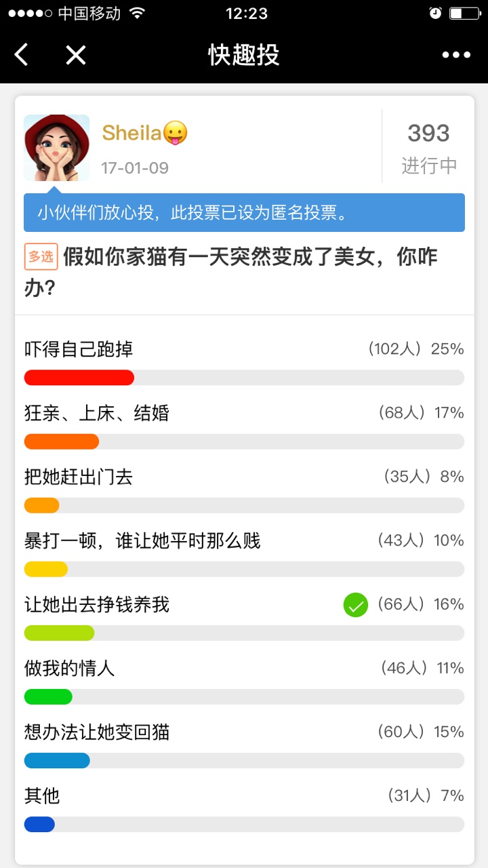Image resolution: width=488 pixels, height=868 pixels.
Task: Tap Sheila's avatar picture
Action: [57, 148]
